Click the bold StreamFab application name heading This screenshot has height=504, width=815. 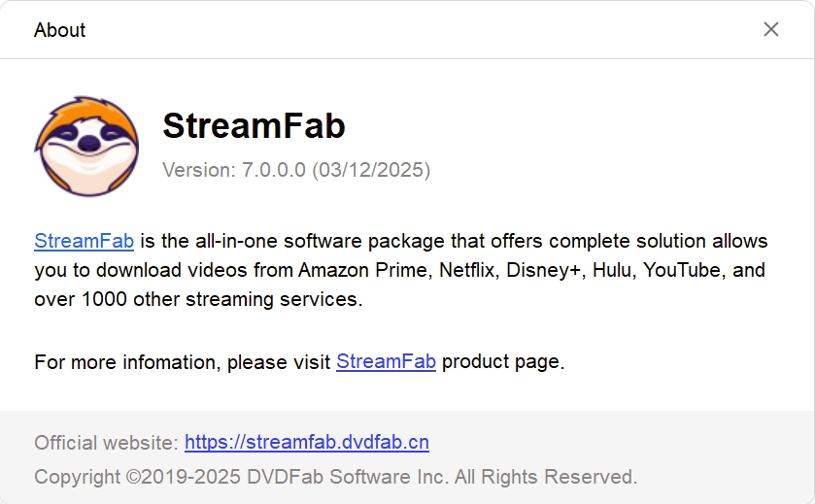coord(254,125)
